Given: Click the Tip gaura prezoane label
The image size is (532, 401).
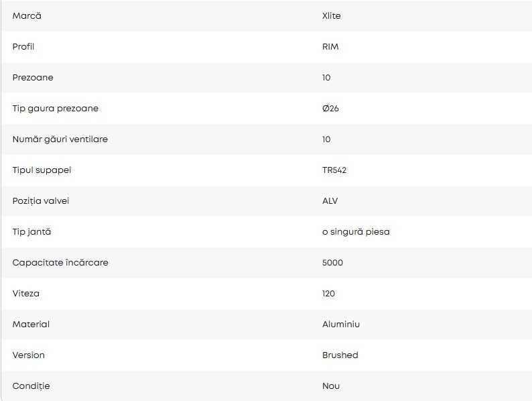Looking at the screenshot, I should point(56,108).
